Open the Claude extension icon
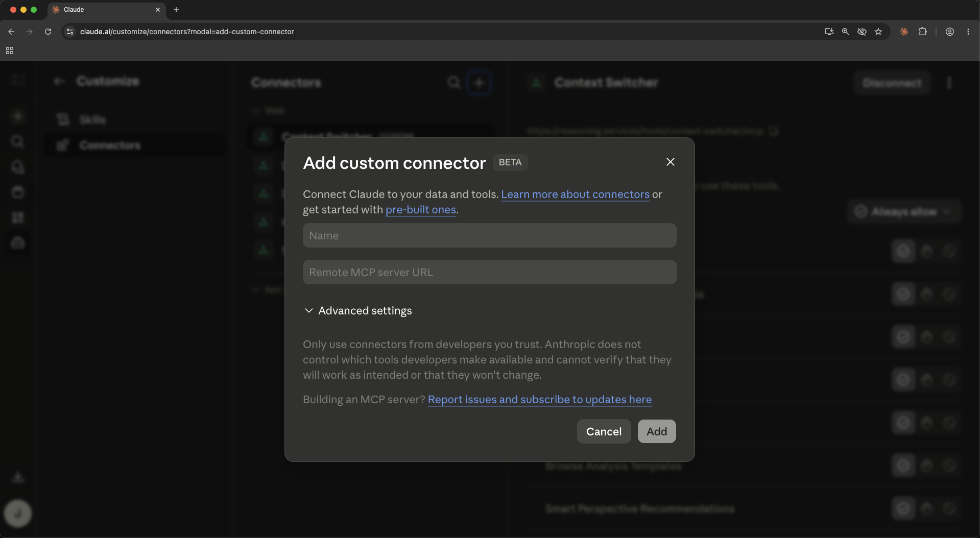Image resolution: width=980 pixels, height=538 pixels. [x=904, y=32]
